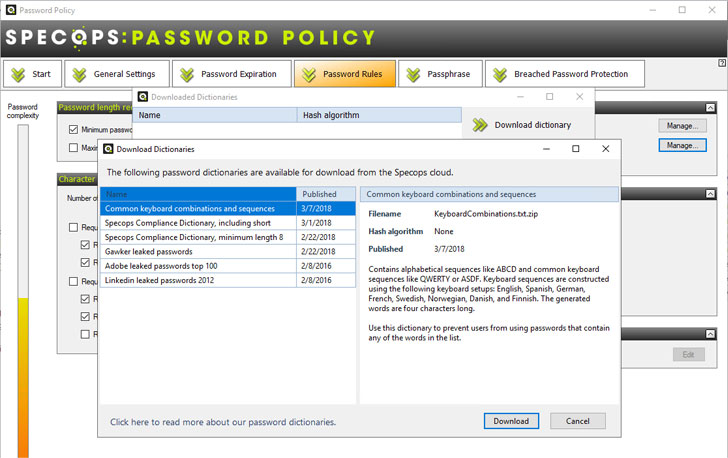
Task: Click the Download Dictionaries window app icon
Action: coord(108,149)
